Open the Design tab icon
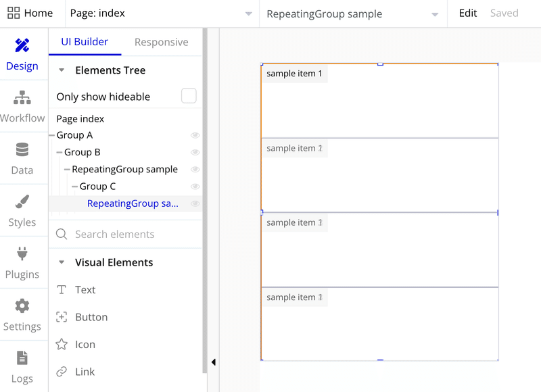The image size is (541, 392). coord(22,46)
